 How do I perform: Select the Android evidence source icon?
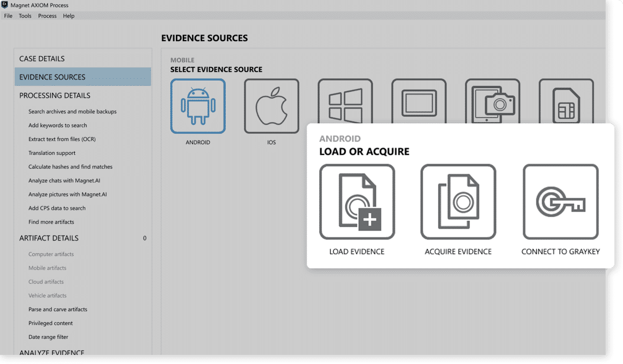click(198, 106)
